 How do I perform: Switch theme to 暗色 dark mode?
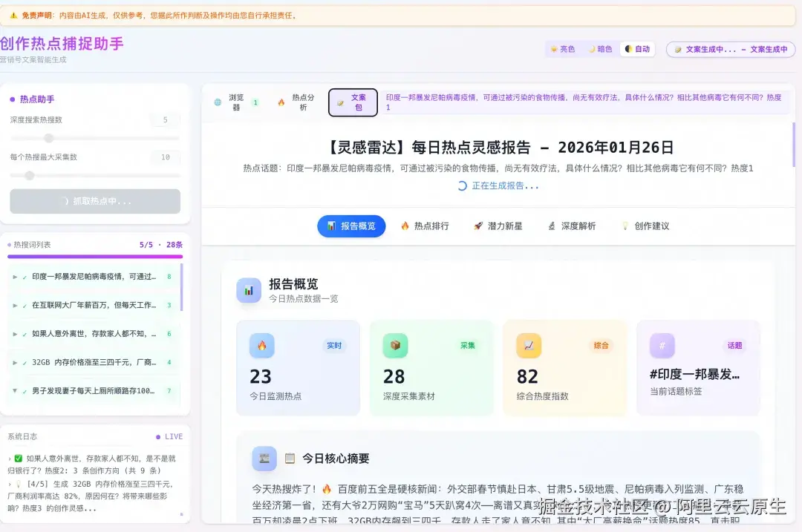(x=601, y=49)
